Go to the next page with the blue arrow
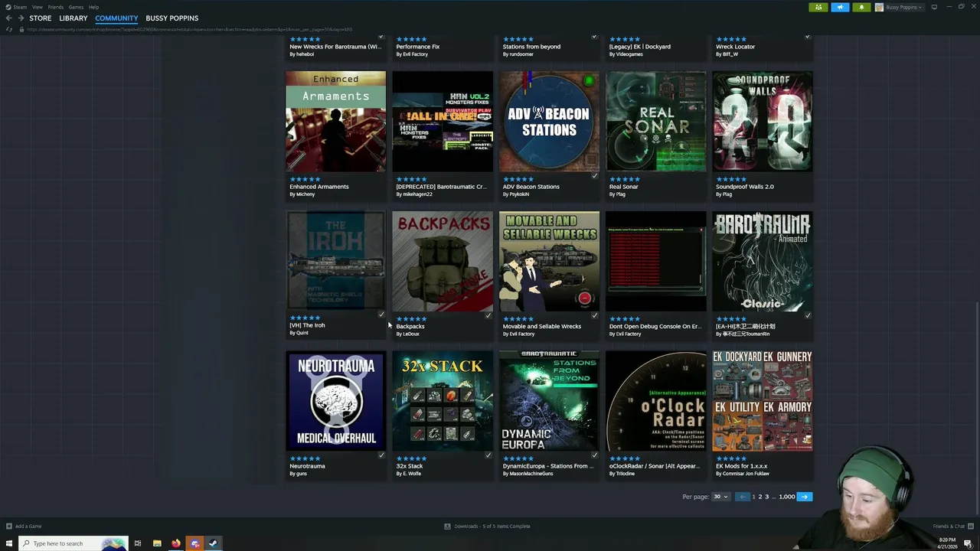The height and width of the screenshot is (551, 980). pos(804,497)
